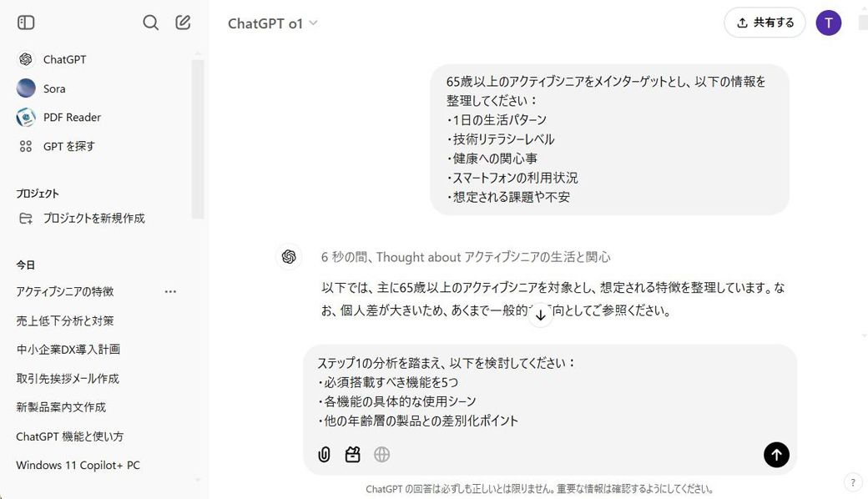Click the 共有する share button
Viewport: 868px width, 499px height.
point(765,23)
